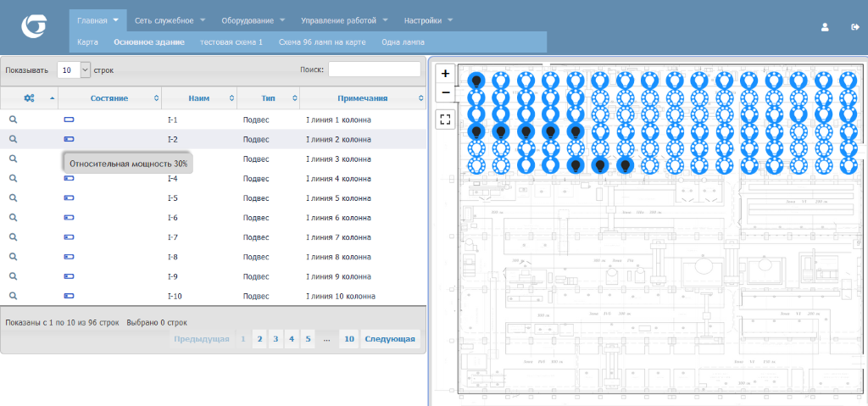Screen dimensions: 868x406
Task: Switch to Схема 96 ламп на карте tab
Action: point(322,42)
